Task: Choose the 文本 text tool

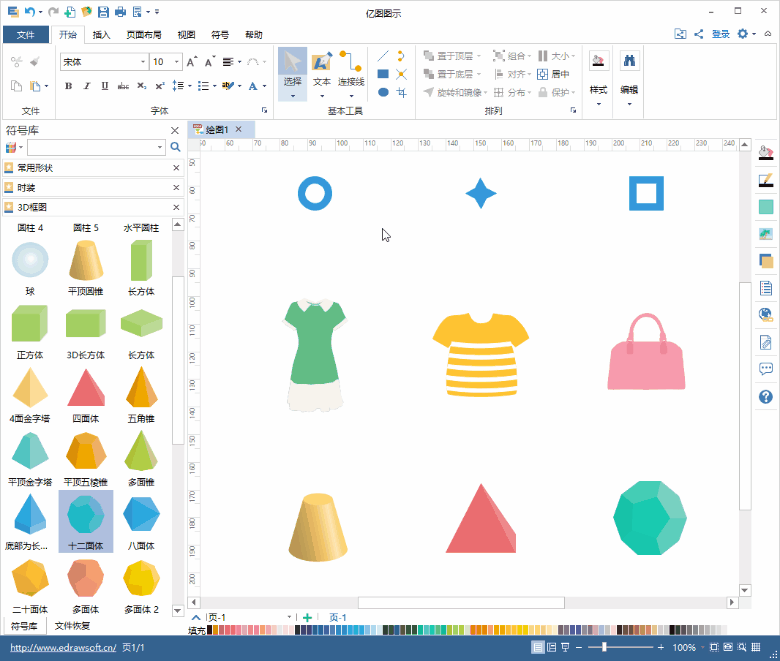Action: [322, 74]
